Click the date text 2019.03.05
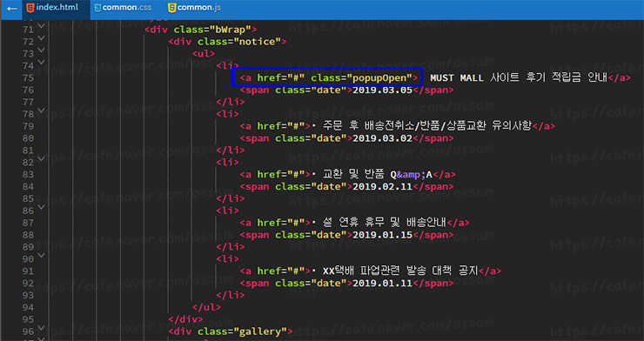The width and height of the screenshot is (644, 341). tap(382, 90)
